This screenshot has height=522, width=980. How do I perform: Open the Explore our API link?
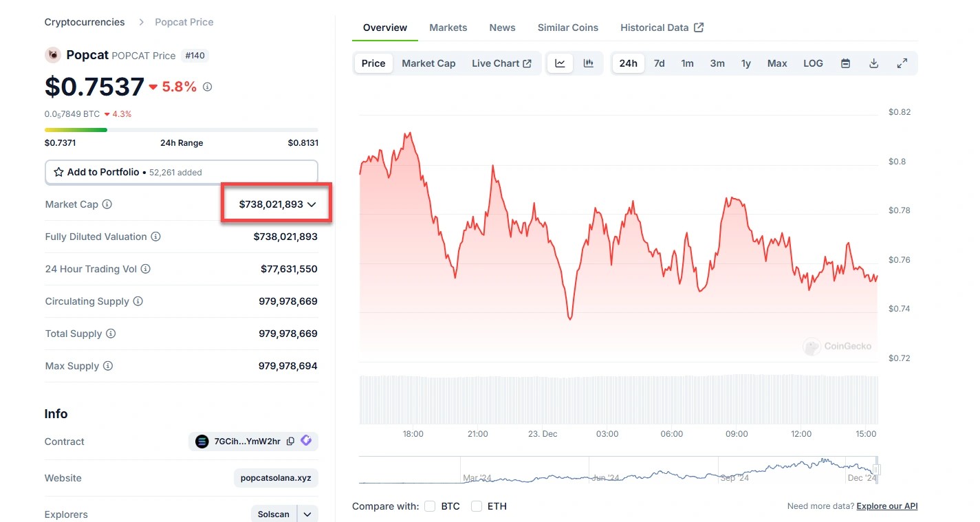click(886, 506)
